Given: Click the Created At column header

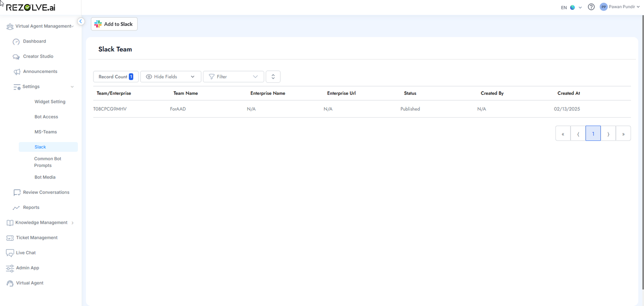Looking at the screenshot, I should [x=569, y=93].
